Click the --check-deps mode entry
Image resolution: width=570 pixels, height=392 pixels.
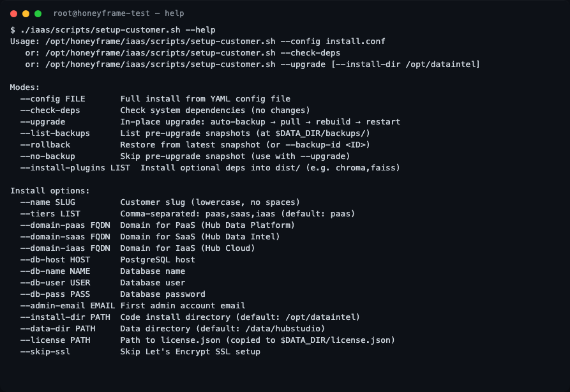(x=50, y=110)
